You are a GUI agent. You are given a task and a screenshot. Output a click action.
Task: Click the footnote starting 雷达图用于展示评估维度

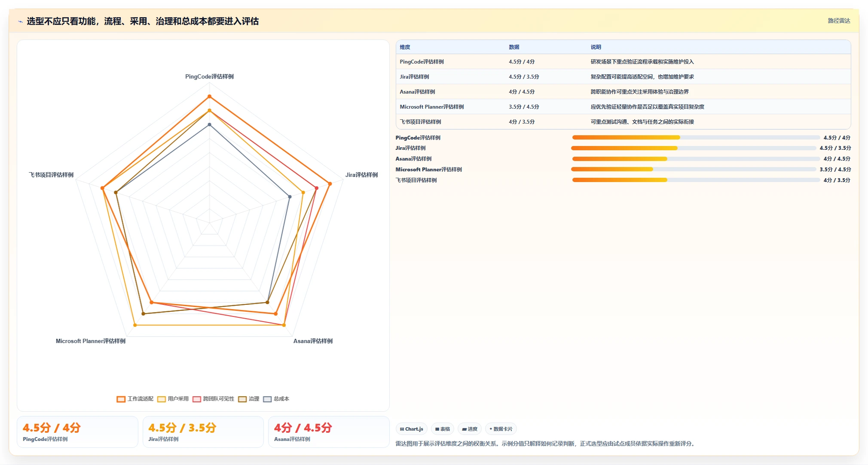click(x=546, y=444)
